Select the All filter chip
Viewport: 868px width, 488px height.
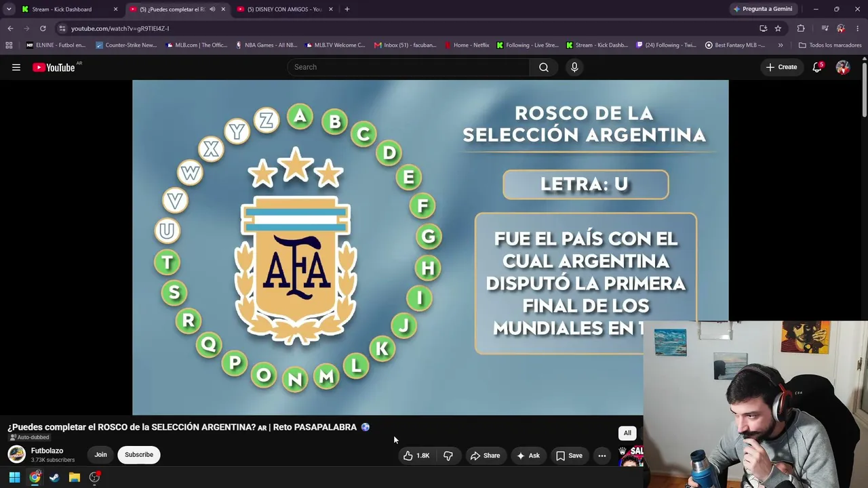(x=627, y=433)
